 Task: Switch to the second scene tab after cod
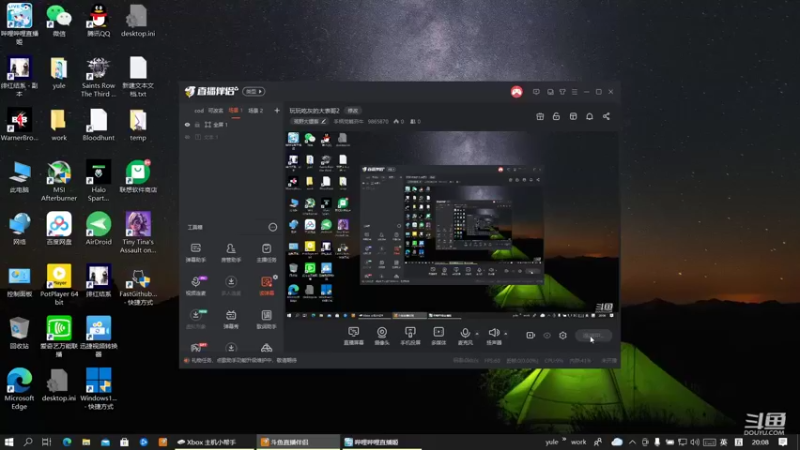point(215,110)
